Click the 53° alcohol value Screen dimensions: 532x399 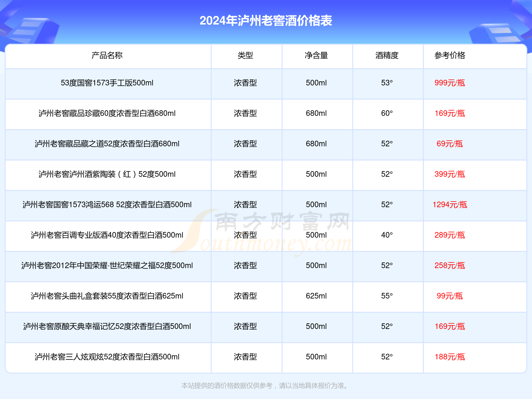point(387,83)
